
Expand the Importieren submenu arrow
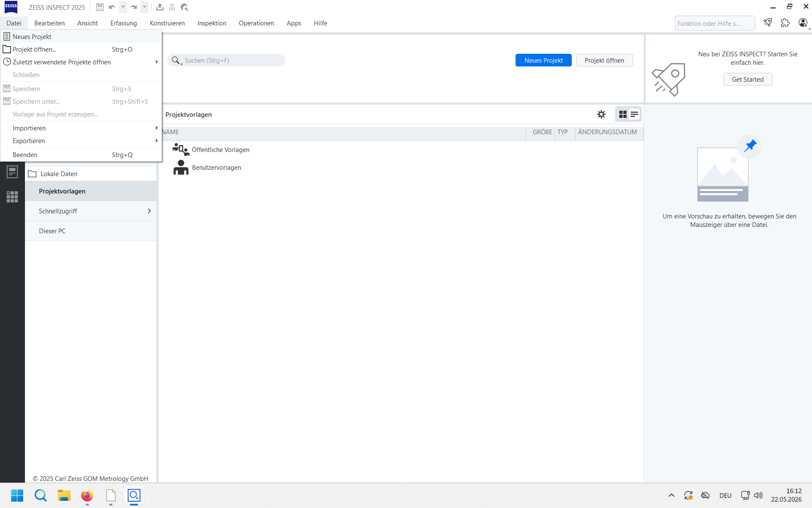pos(156,128)
